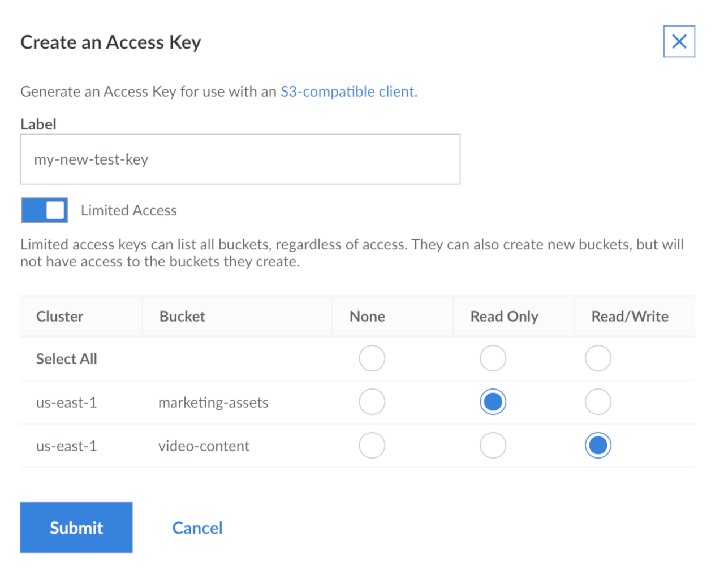Image resolution: width=724 pixels, height=588 pixels.
Task: Click the Bucket column header
Action: 182,316
